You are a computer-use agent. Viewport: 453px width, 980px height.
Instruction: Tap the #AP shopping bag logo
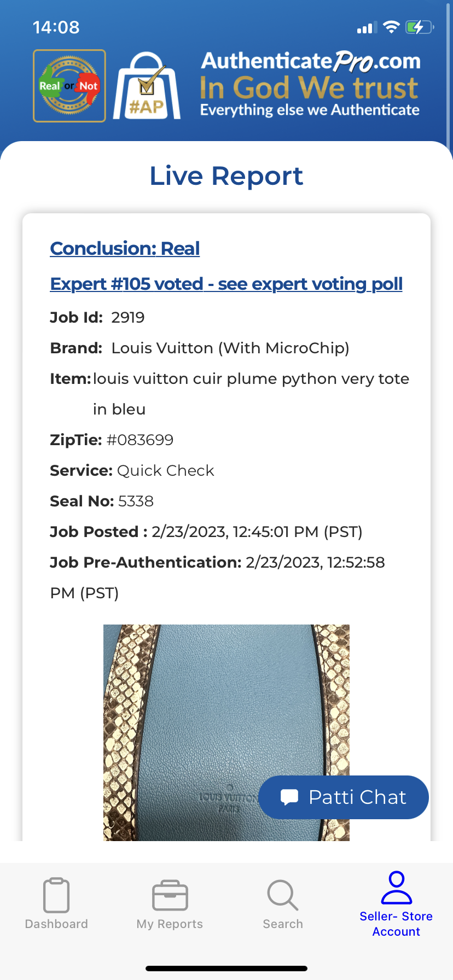(147, 86)
